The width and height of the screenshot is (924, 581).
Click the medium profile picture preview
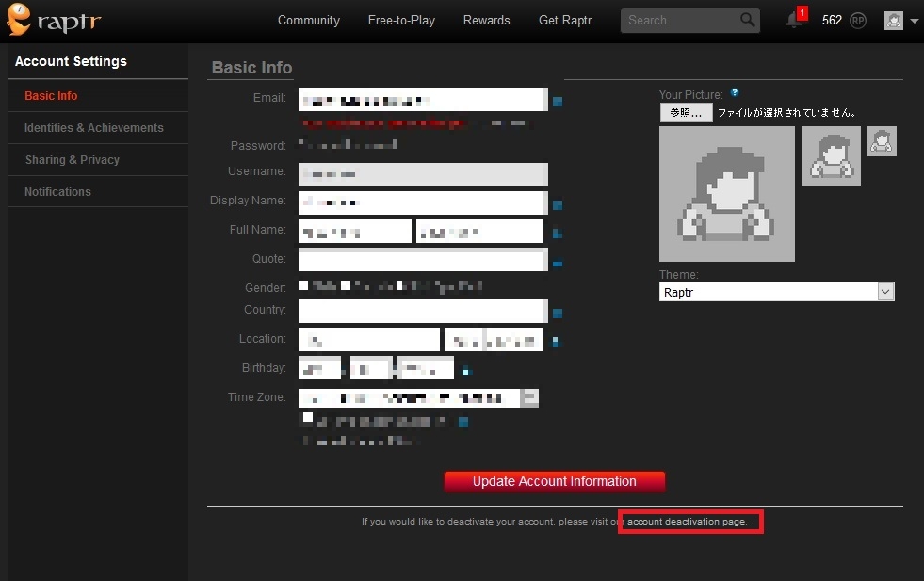point(832,156)
